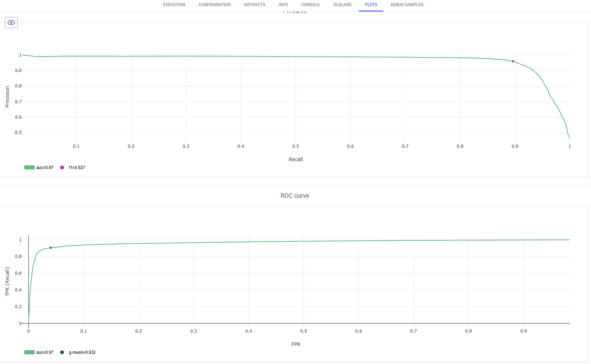Go to the CONSOLE tab
Viewport: 591px width, 364px height.
(311, 5)
